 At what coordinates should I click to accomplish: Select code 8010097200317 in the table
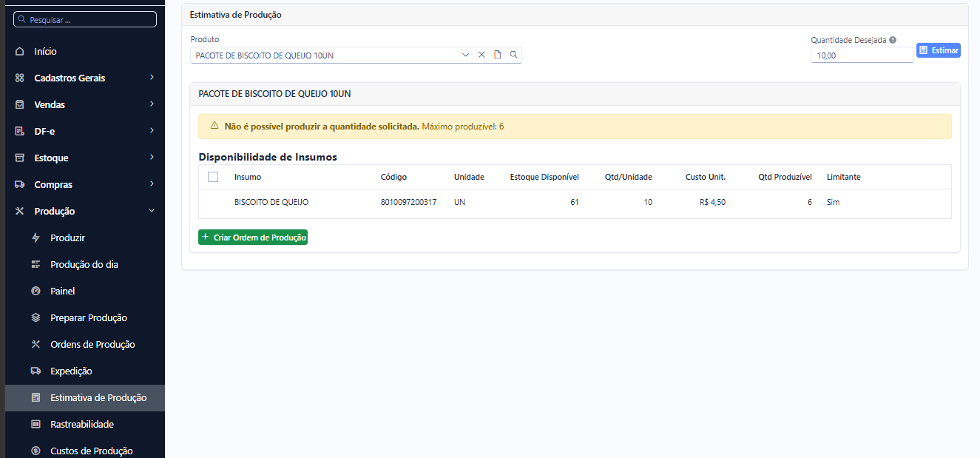point(408,202)
